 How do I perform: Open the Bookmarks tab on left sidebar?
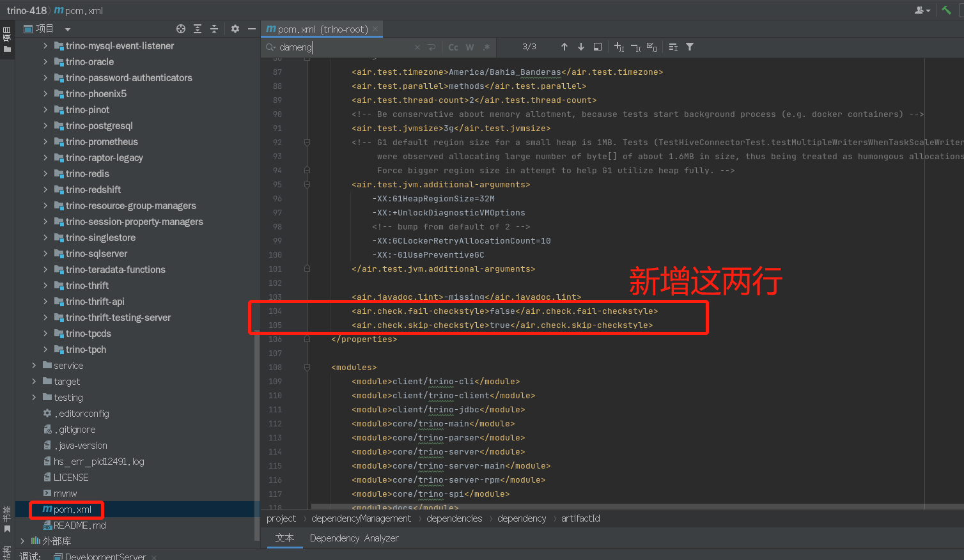[7, 520]
